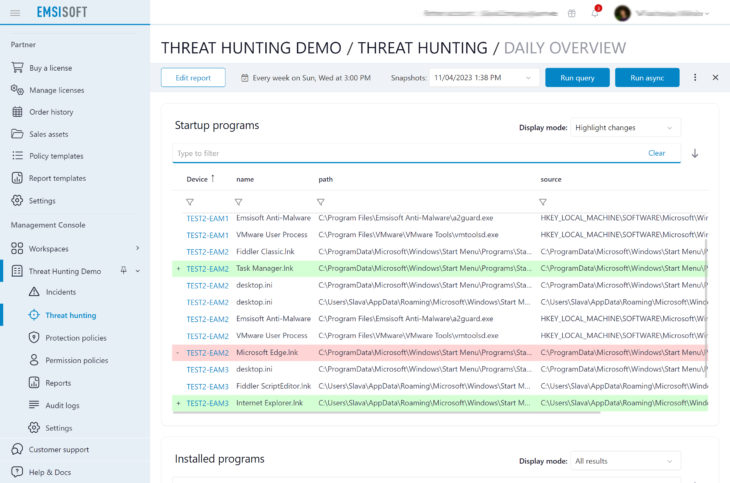Viewport: 730px width, 483px height.
Task: Click the Sales assets folder icon
Action: click(17, 134)
